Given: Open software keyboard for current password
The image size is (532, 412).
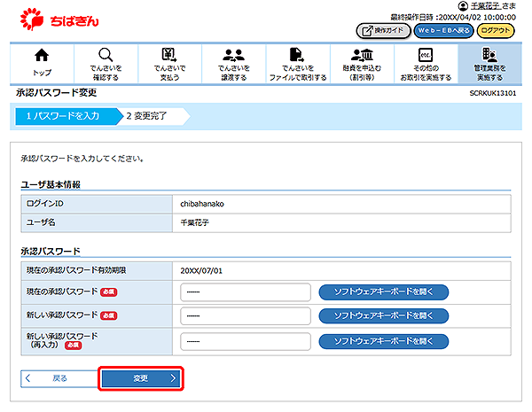Looking at the screenshot, I should click(x=384, y=292).
